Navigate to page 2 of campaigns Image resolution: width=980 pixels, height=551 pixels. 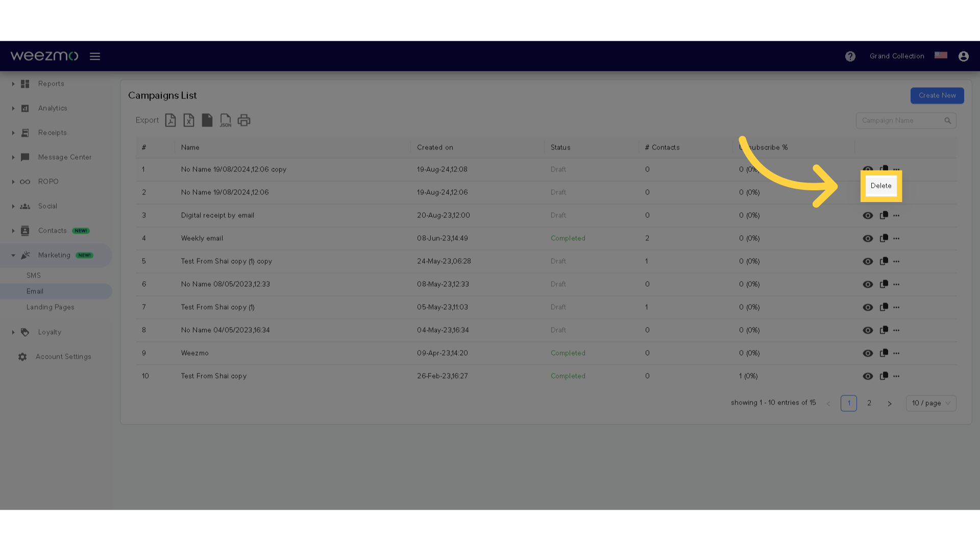pyautogui.click(x=869, y=403)
